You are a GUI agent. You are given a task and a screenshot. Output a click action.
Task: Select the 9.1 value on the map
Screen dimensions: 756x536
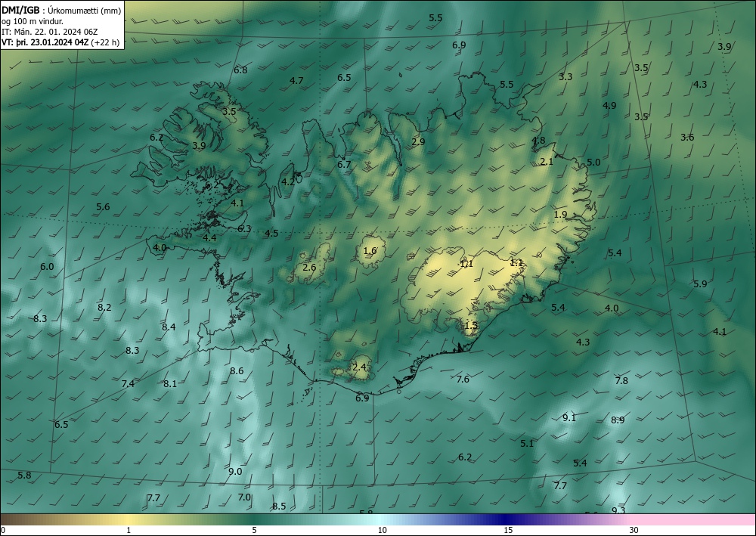[569, 417]
